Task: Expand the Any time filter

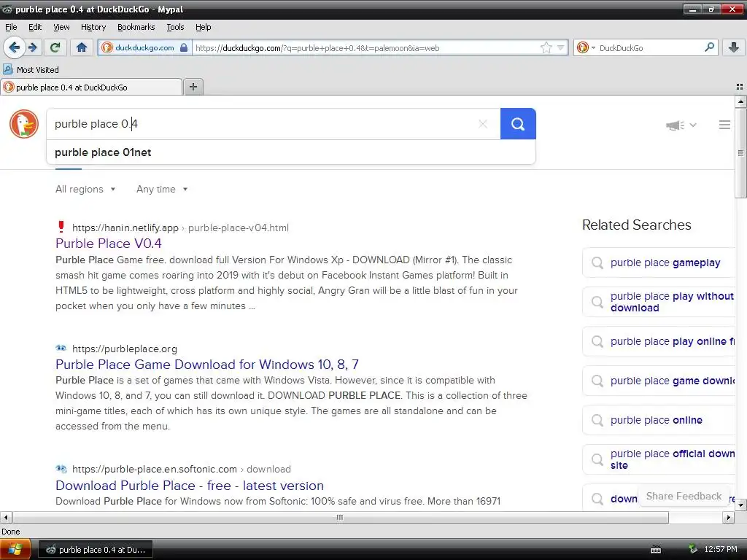Action: [162, 189]
